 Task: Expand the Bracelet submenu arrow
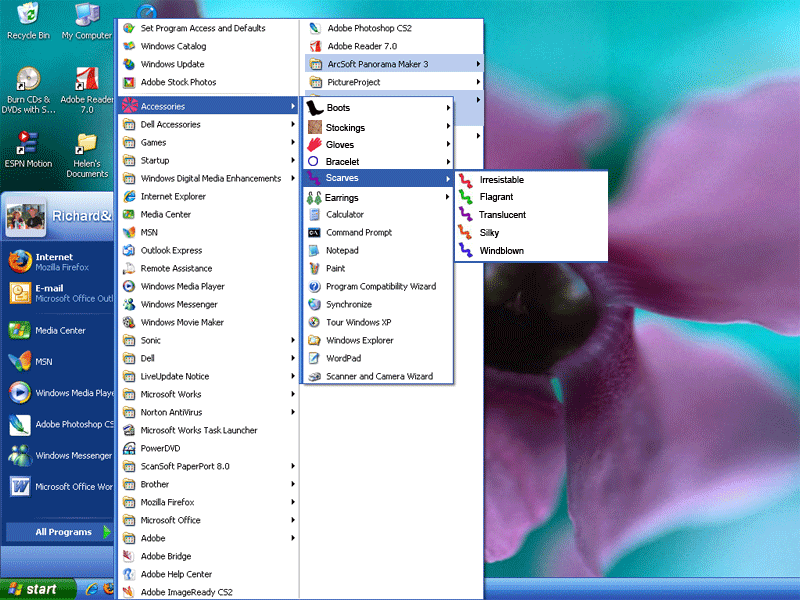pos(448,162)
